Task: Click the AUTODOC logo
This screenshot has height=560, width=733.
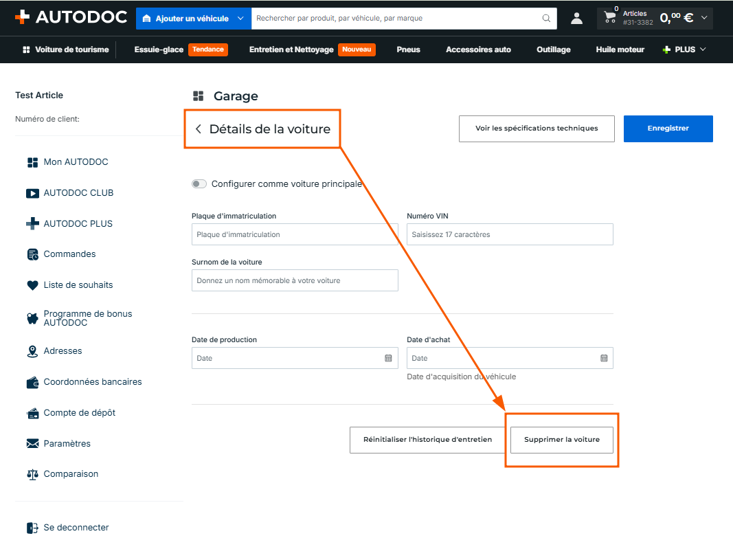Action: click(x=71, y=17)
